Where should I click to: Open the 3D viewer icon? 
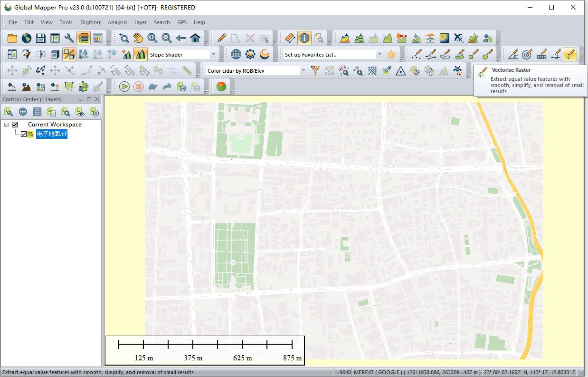(55, 54)
